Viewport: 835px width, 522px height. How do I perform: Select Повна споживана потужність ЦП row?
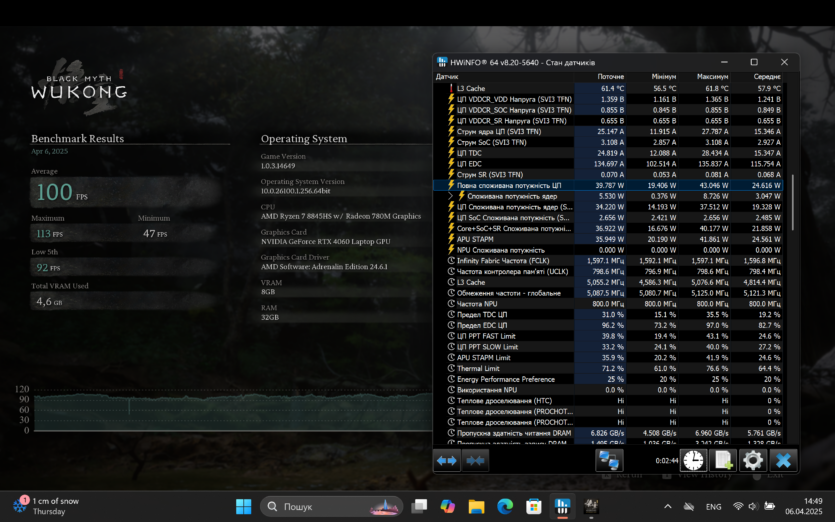[x=608, y=185]
